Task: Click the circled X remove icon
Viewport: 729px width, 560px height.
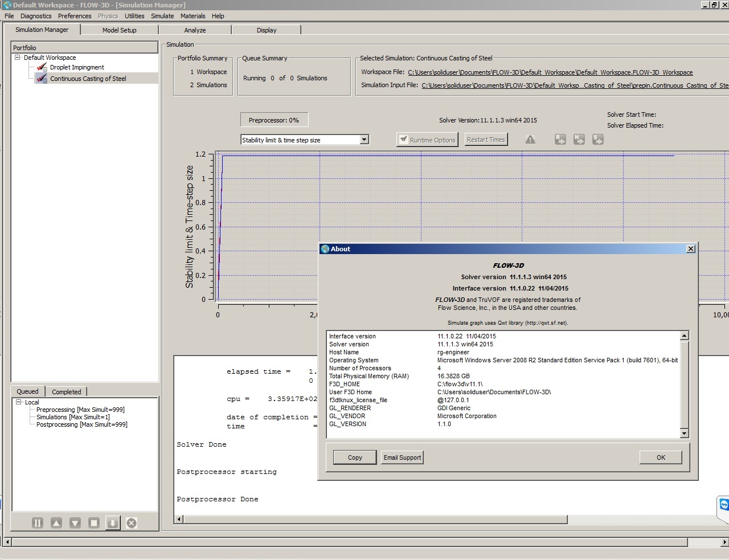Action: [132, 523]
